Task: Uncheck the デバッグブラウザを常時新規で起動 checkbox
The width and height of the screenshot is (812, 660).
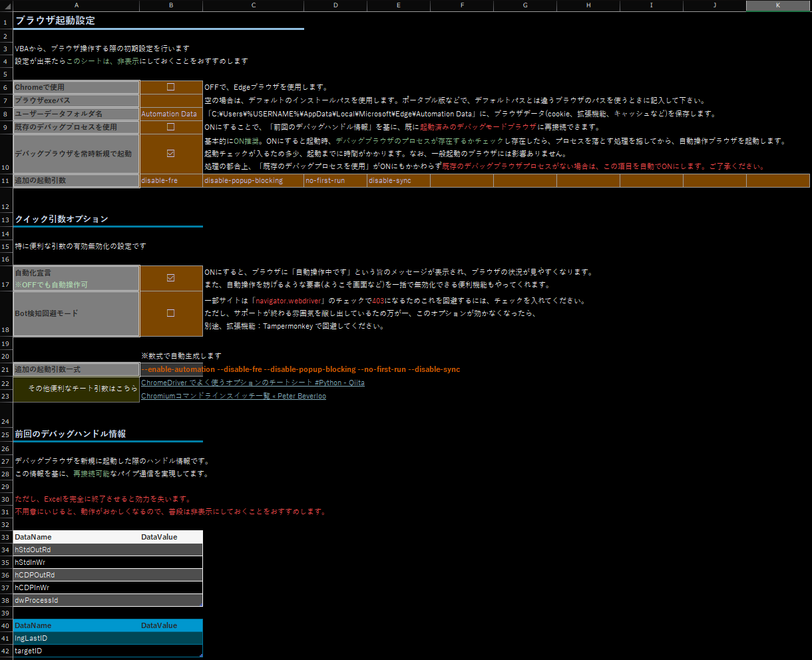Action: [170, 153]
